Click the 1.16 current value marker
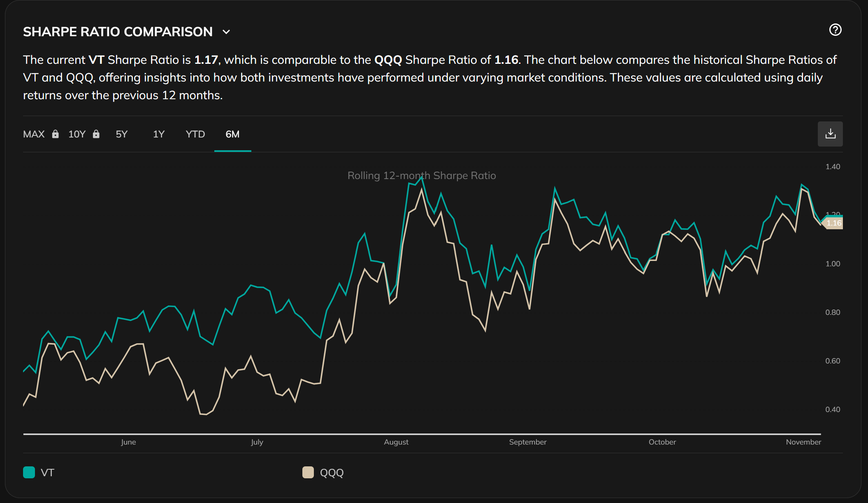The width and height of the screenshot is (868, 503). [x=834, y=223]
